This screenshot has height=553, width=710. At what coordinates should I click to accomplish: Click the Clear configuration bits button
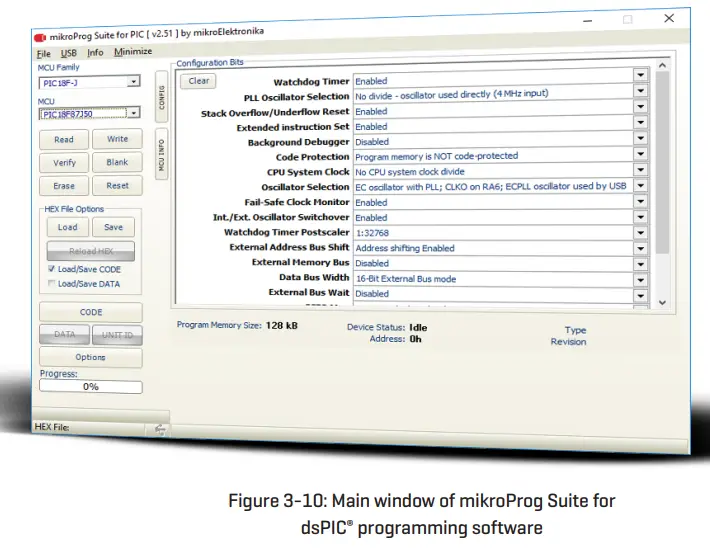(x=198, y=81)
